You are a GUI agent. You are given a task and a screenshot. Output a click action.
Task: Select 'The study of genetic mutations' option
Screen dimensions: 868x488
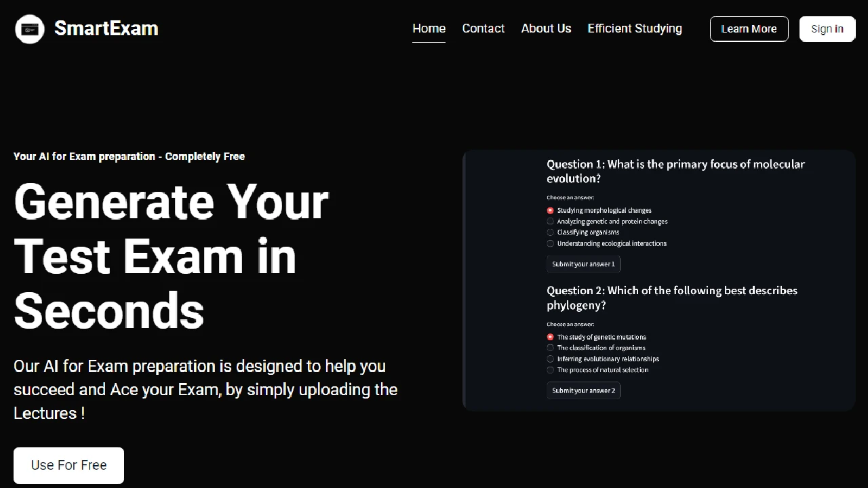click(551, 337)
